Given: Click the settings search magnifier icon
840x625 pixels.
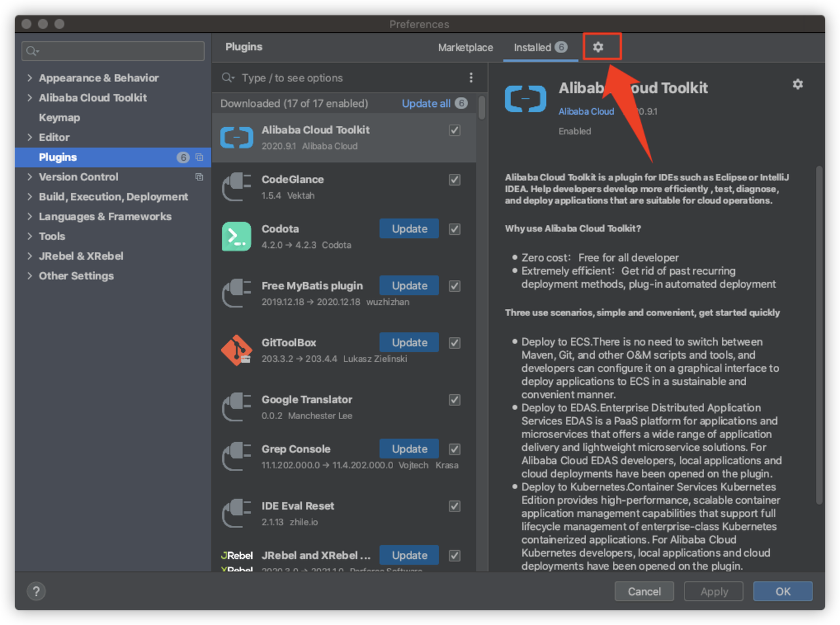Looking at the screenshot, I should [x=32, y=50].
